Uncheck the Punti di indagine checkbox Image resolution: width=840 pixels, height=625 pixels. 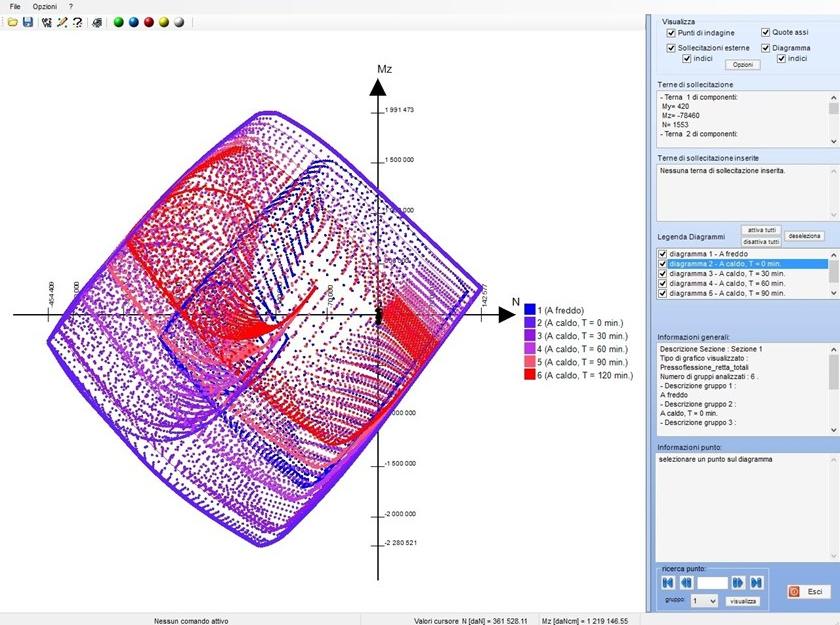coord(672,33)
